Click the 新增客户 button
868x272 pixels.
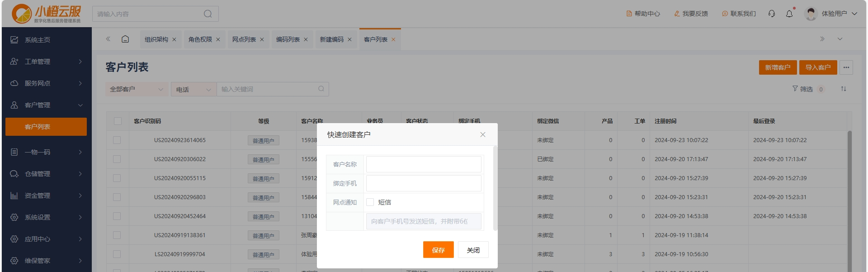point(778,67)
